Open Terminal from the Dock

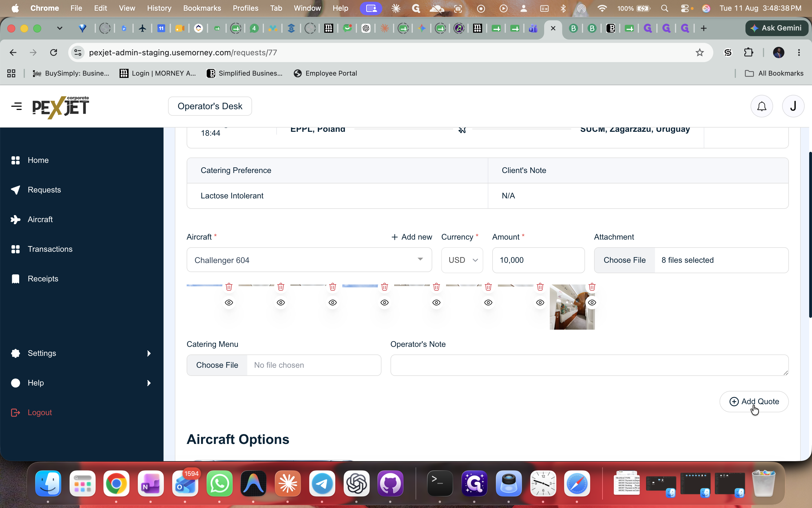[440, 483]
